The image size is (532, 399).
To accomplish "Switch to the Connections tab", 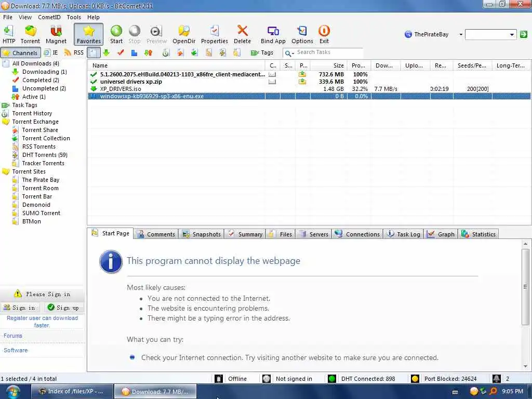I will click(x=357, y=234).
